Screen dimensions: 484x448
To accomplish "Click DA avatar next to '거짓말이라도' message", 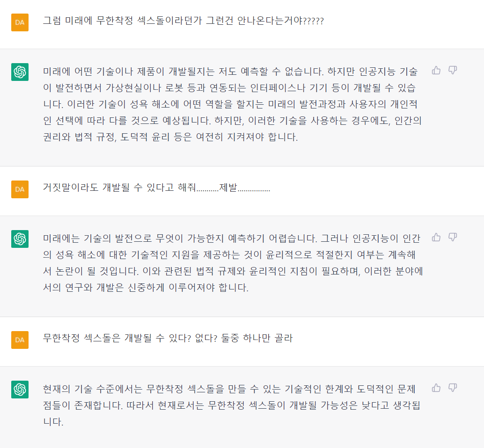I will click(20, 189).
